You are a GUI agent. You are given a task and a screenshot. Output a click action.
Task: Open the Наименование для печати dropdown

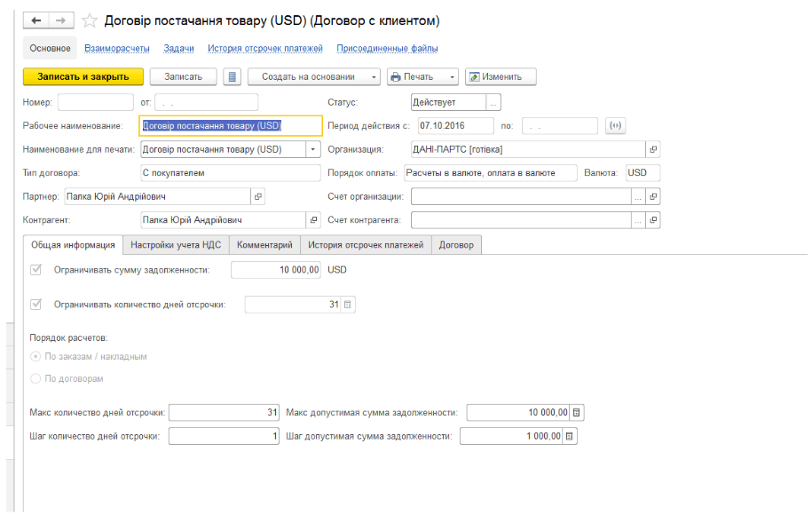313,149
